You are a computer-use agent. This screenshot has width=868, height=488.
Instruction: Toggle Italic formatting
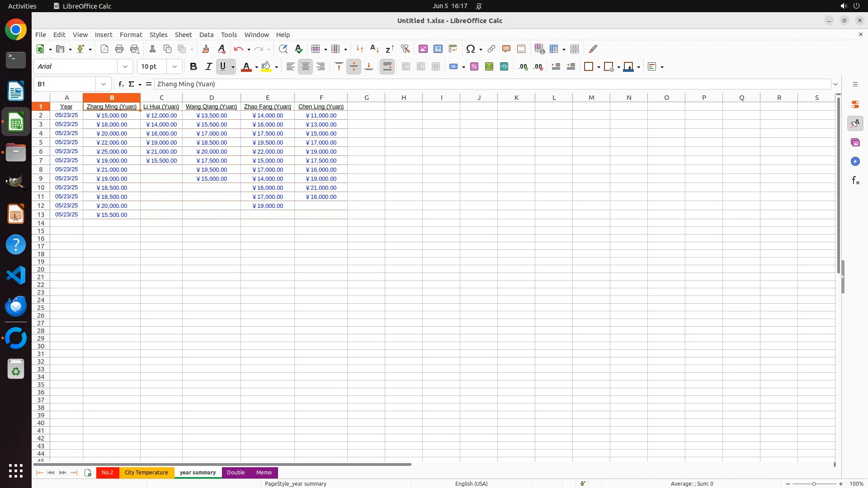(208, 66)
